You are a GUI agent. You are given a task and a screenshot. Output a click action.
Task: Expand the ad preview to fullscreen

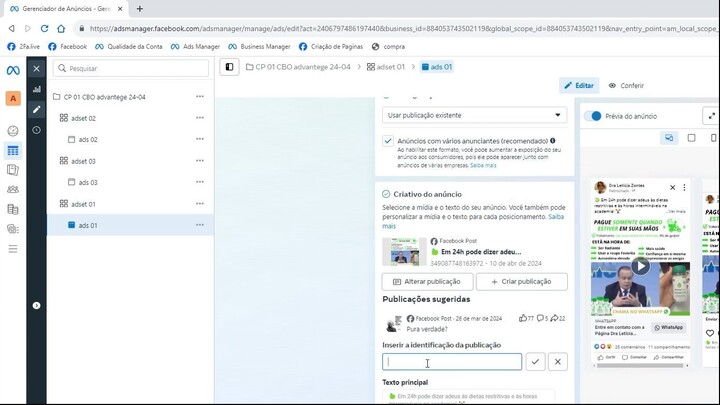pos(711,116)
